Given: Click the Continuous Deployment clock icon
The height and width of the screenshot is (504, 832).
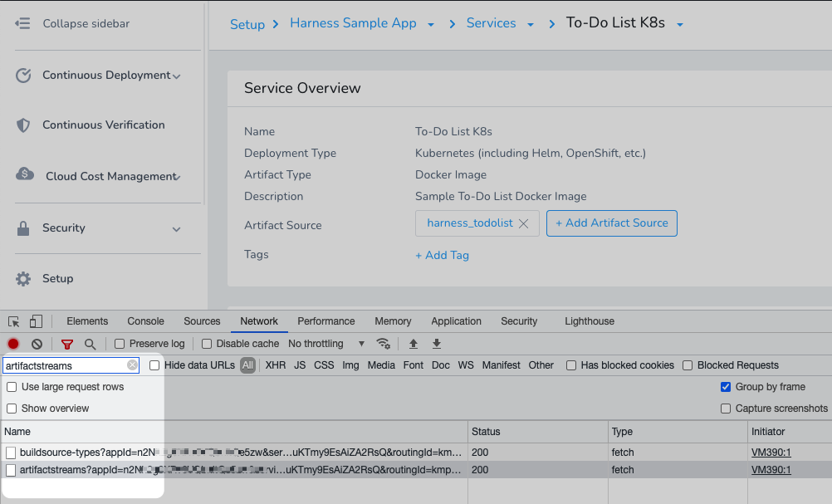Looking at the screenshot, I should (23, 76).
